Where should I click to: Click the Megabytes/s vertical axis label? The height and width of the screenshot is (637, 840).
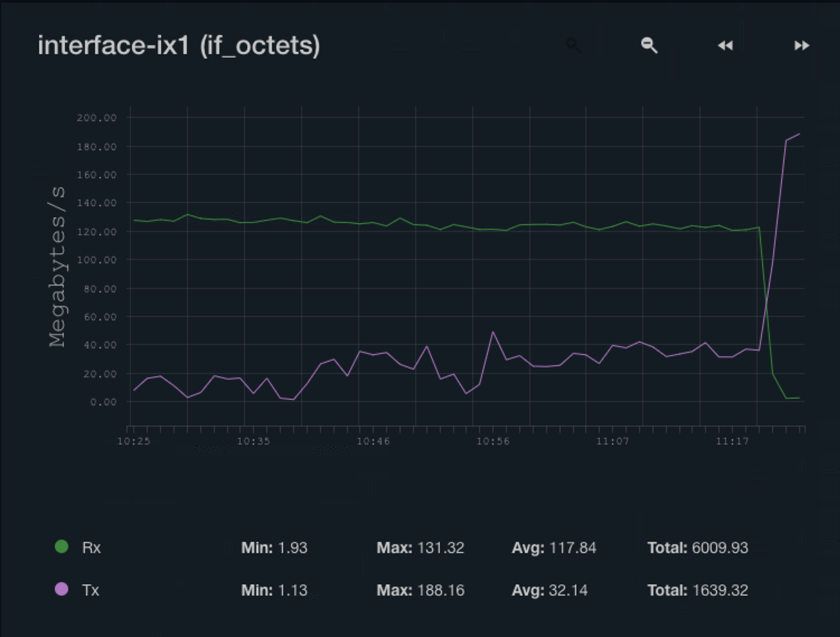(57, 267)
